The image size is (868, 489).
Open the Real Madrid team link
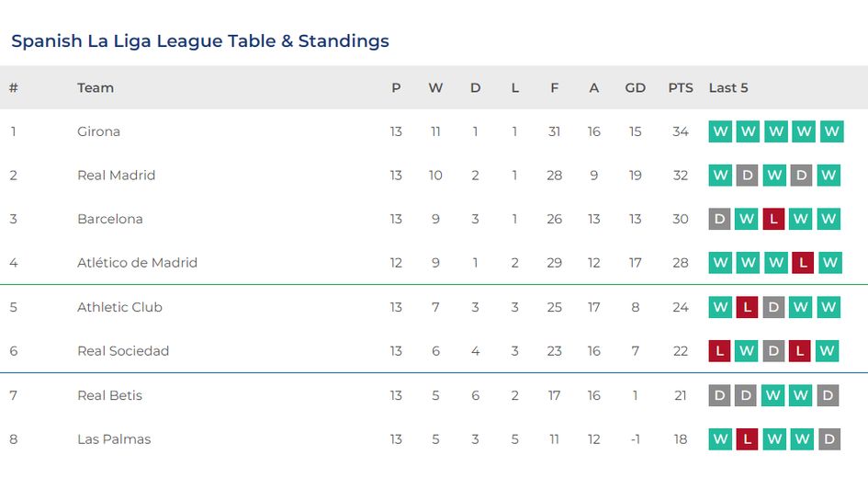coord(116,176)
